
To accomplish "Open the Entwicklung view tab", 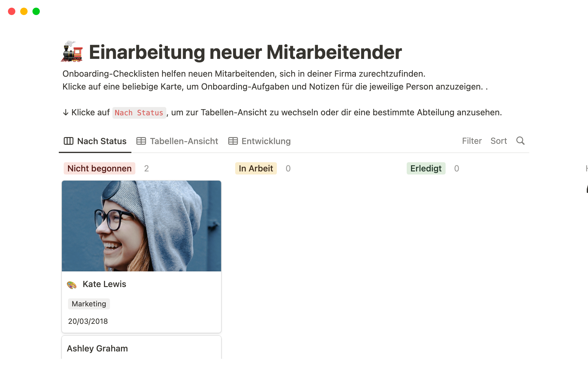I will (259, 141).
